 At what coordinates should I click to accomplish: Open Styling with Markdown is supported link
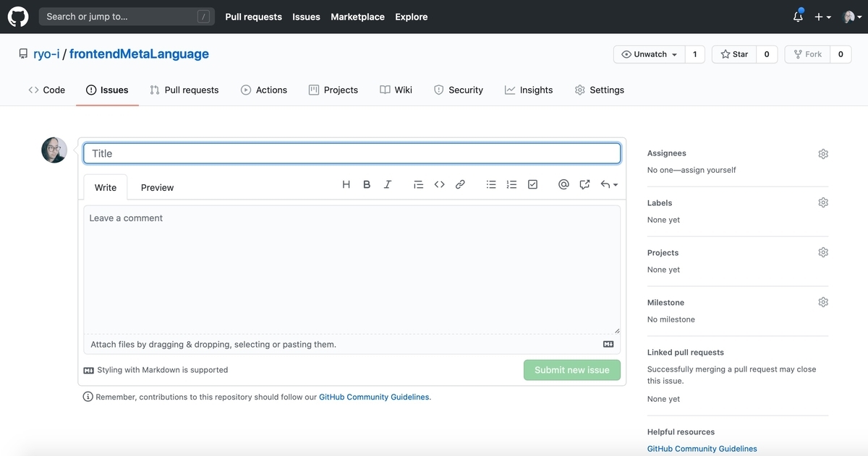click(156, 370)
